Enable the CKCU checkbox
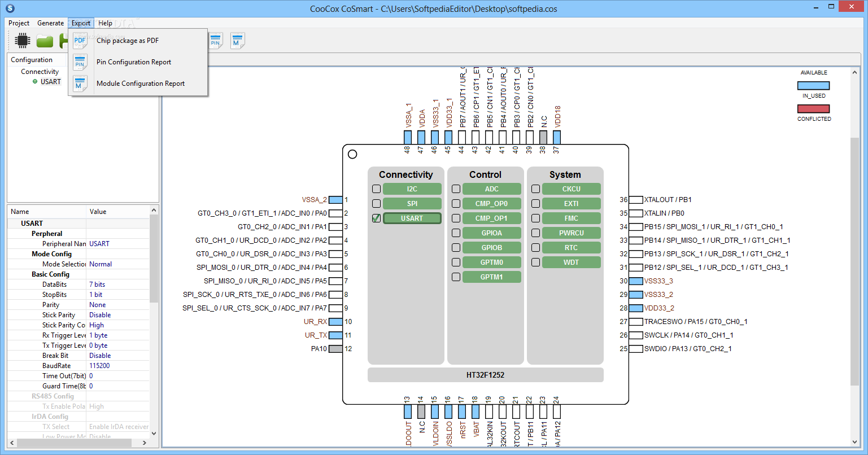The height and width of the screenshot is (455, 868). coord(536,189)
